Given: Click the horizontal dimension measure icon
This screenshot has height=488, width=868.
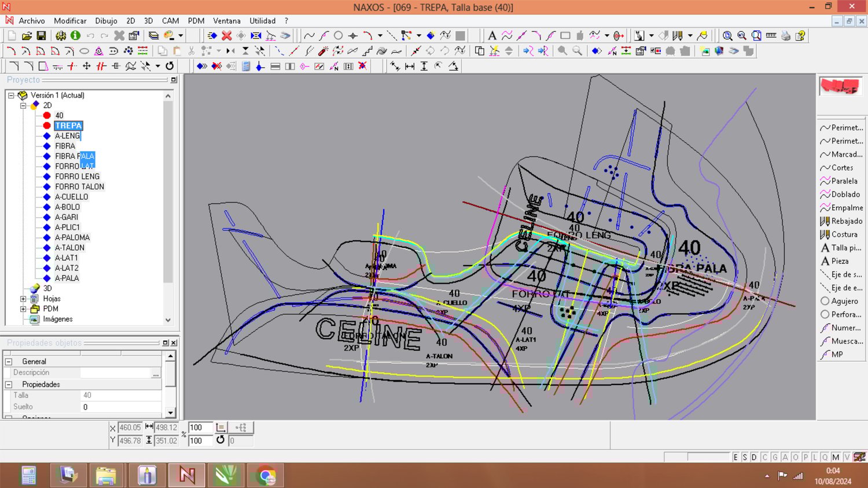Looking at the screenshot, I should pyautogui.click(x=410, y=66).
